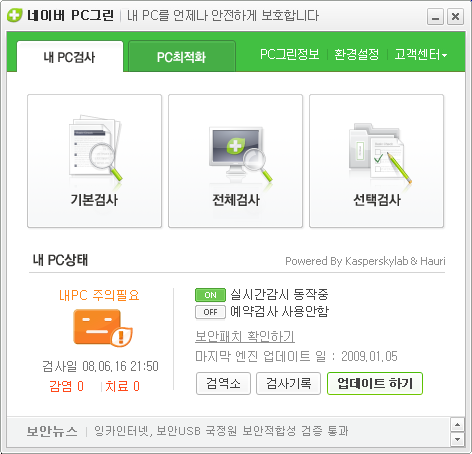This screenshot has height=454, width=472.
Task: Start 전체검사 via the monitor scan icon
Action: point(240,154)
